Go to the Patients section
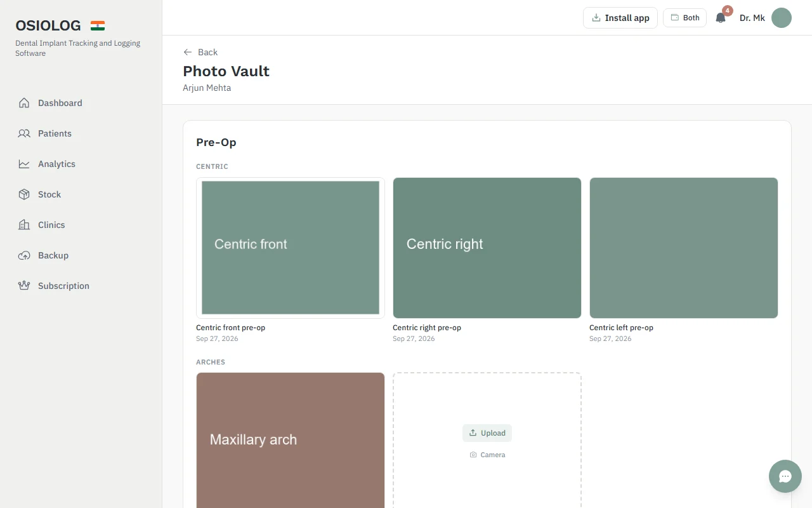The width and height of the screenshot is (812, 508). [x=81, y=133]
